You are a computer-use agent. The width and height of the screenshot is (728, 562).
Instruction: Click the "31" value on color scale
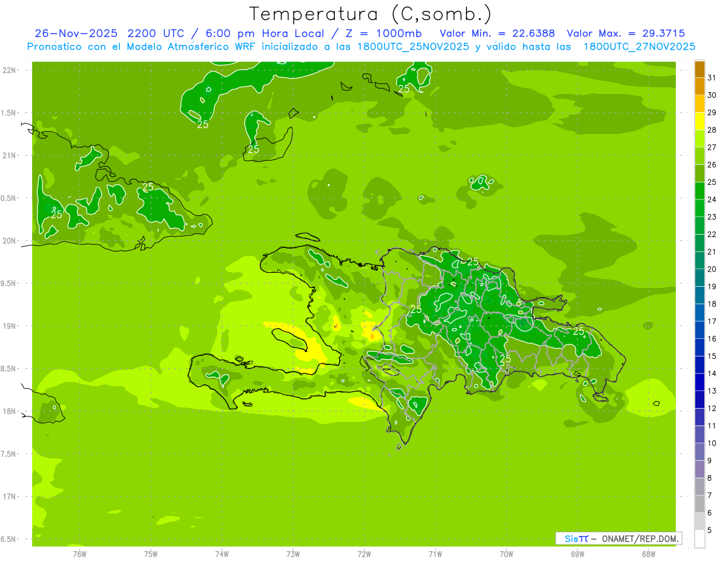tap(712, 78)
